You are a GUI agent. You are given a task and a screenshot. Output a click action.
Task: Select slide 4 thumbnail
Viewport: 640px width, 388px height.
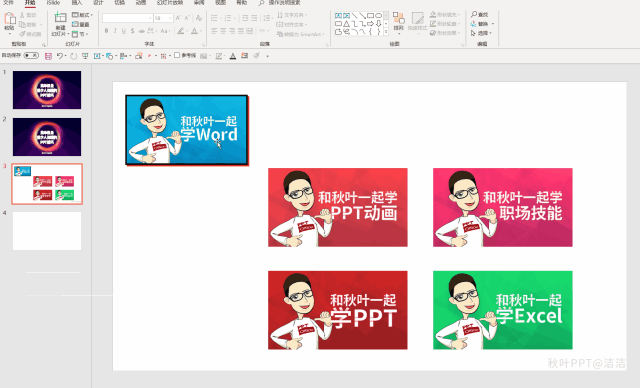click(47, 231)
